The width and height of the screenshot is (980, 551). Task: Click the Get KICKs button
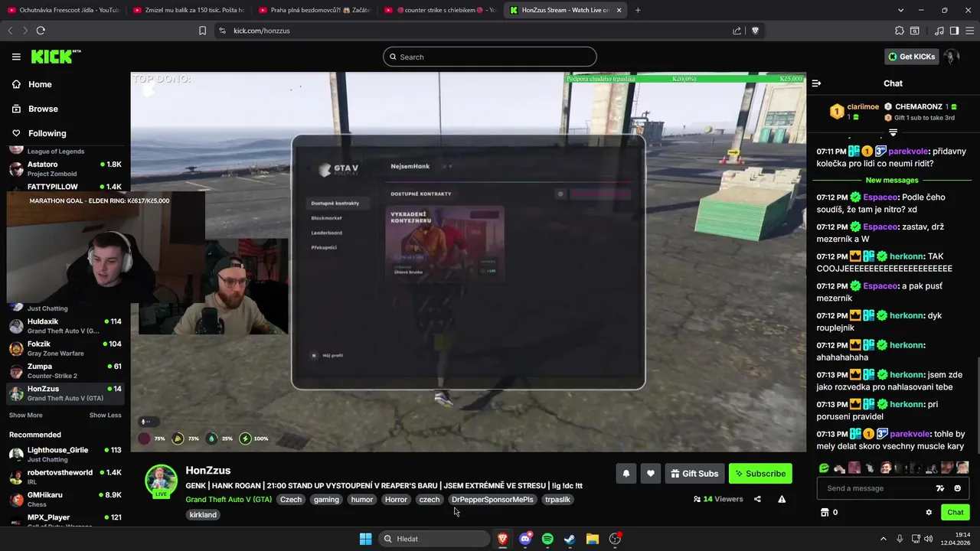click(x=911, y=57)
